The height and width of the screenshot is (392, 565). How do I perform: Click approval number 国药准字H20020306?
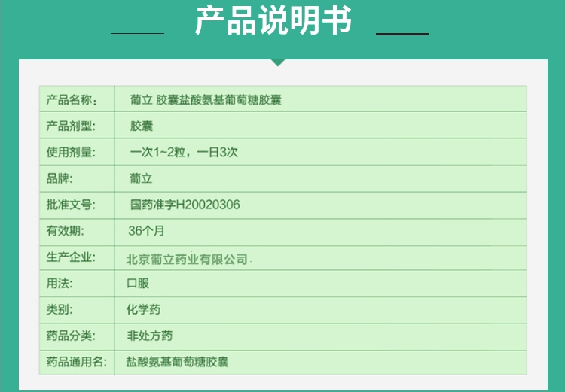click(x=185, y=205)
